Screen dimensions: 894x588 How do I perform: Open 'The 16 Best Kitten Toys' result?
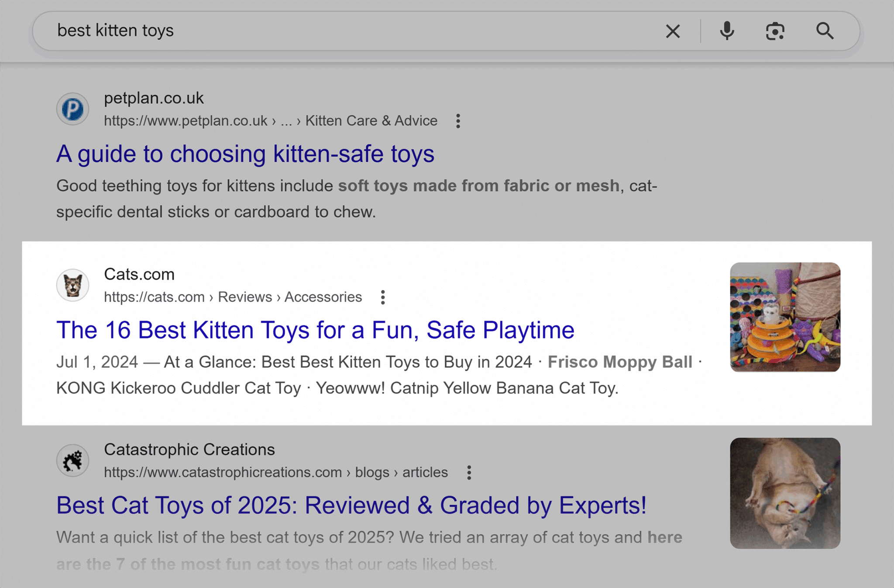click(x=315, y=330)
